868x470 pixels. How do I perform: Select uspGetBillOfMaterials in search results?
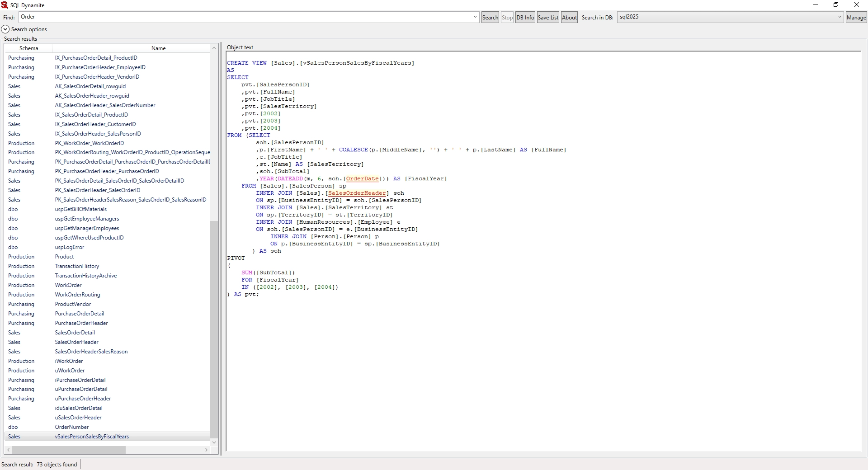tap(81, 209)
